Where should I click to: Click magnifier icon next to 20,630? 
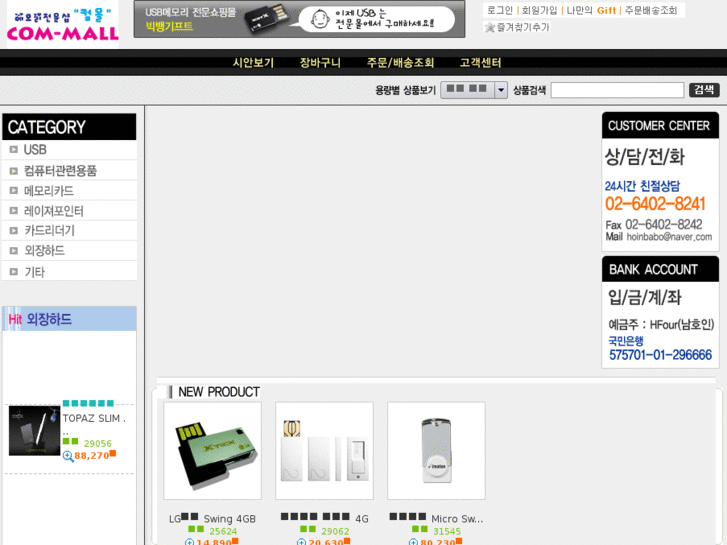tap(301, 542)
